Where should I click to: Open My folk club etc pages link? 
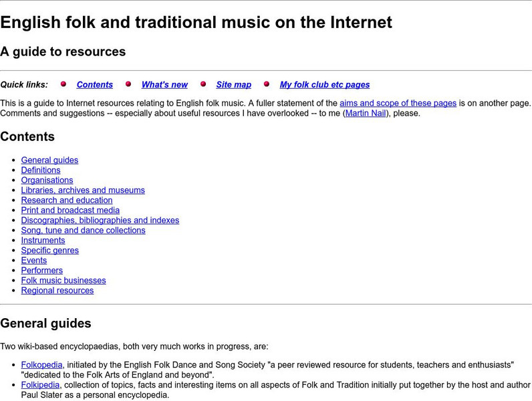click(324, 85)
